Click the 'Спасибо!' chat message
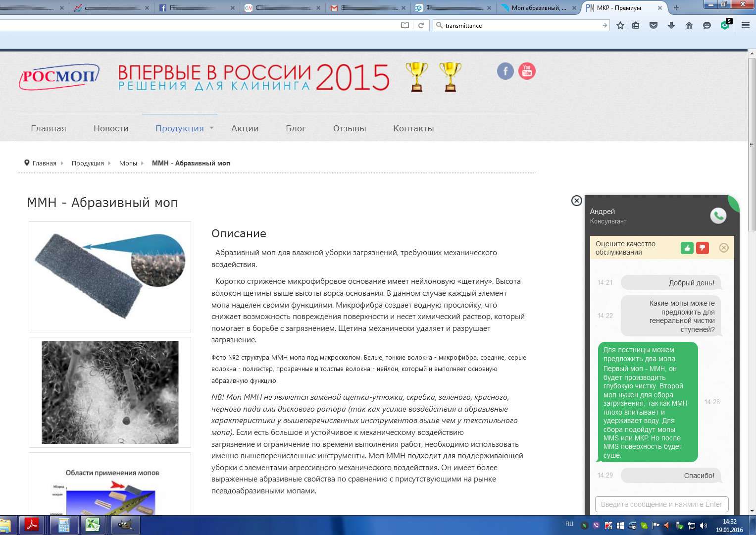The width and height of the screenshot is (756, 535). [671, 476]
